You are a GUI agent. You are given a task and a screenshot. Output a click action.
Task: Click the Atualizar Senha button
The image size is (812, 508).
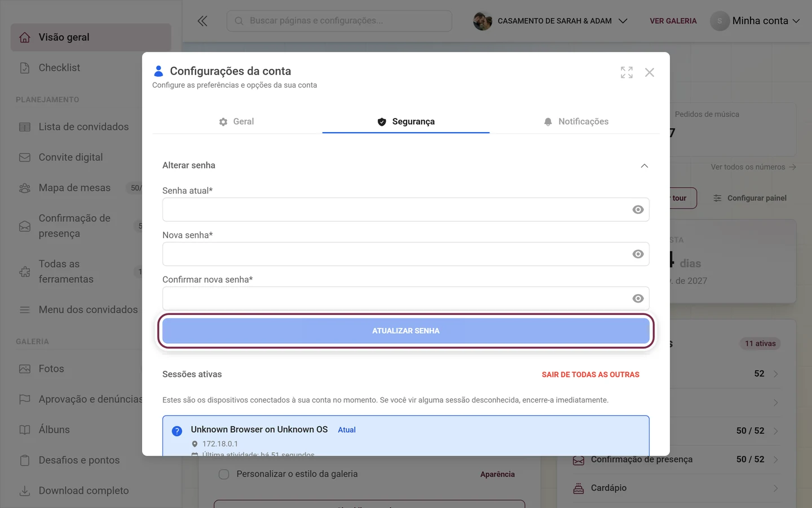[x=406, y=331]
